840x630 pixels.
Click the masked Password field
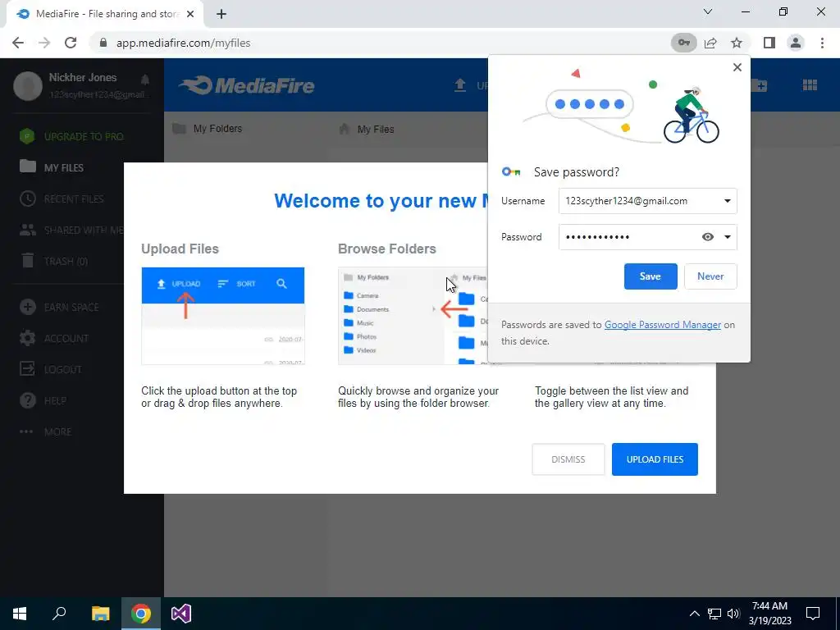[x=648, y=237]
